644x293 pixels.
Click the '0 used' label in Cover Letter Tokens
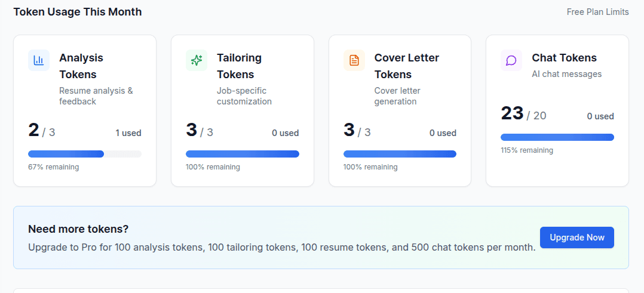click(x=443, y=133)
